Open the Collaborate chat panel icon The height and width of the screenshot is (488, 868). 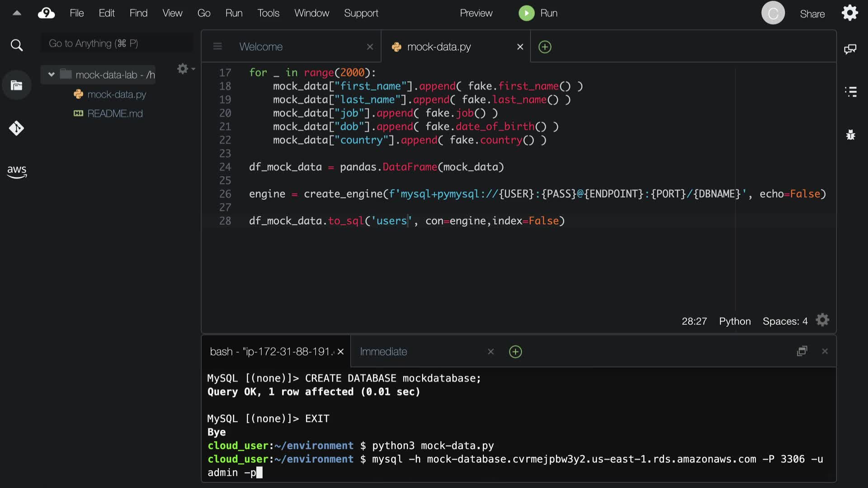[850, 49]
